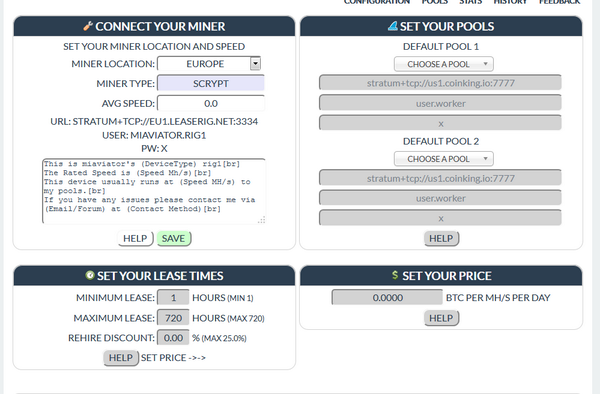This screenshot has width=600, height=394.
Task: Open the History menu item
Action: [x=510, y=2]
